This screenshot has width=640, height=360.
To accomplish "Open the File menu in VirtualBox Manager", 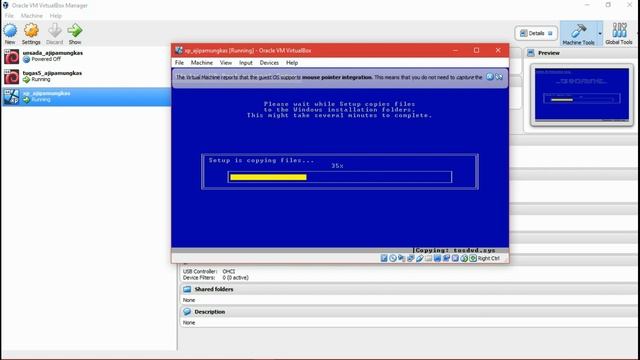I will pos(9,16).
